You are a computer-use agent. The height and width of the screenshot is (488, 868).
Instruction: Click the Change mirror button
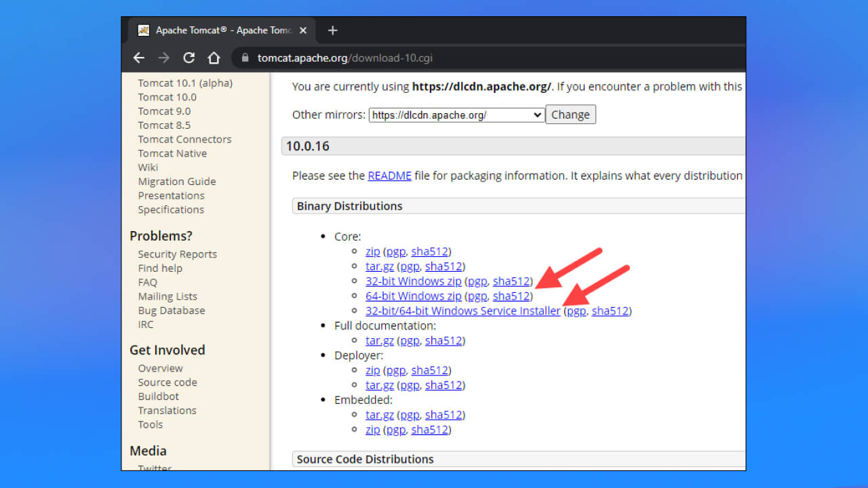[x=570, y=115]
